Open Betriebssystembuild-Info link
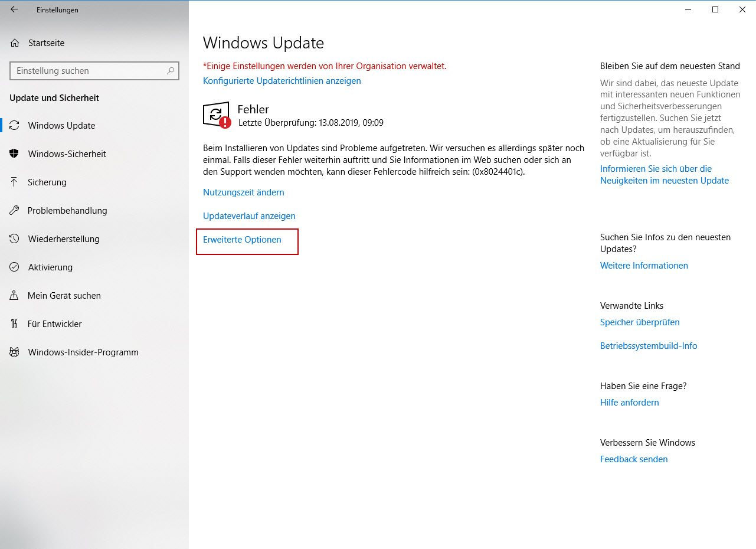756x549 pixels. 649,346
